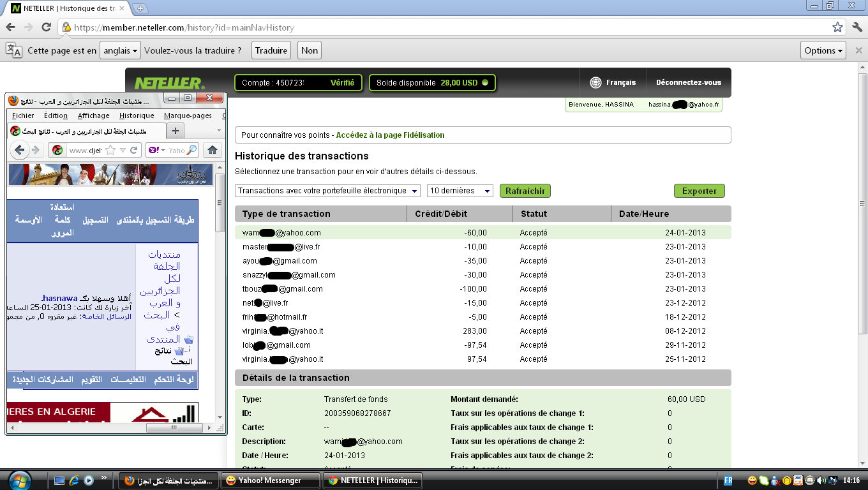
Task: Click Déconnectez-vous link
Action: point(689,82)
